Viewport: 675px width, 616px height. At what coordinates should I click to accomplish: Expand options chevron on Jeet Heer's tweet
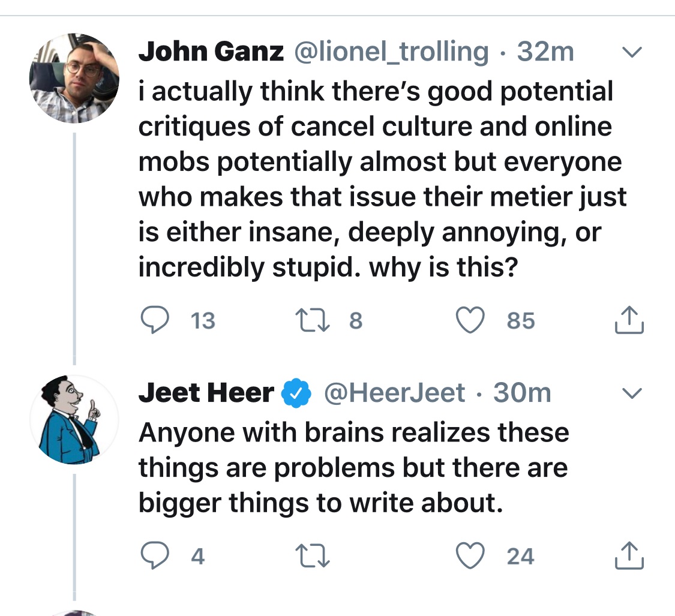(x=630, y=394)
